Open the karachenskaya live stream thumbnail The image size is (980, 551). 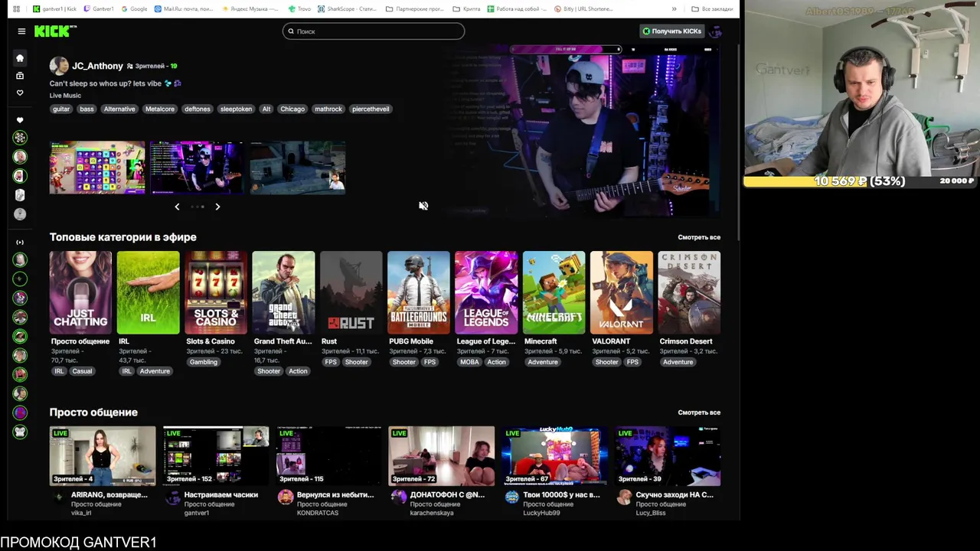click(442, 456)
